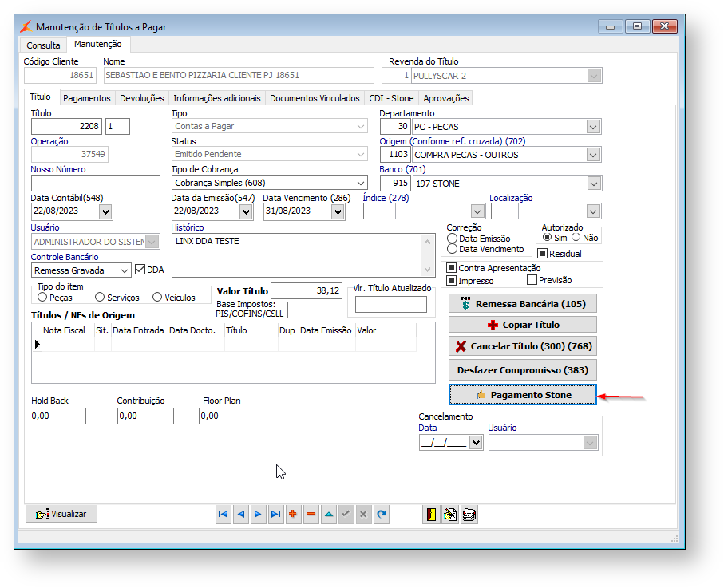Expand the Banco 197-STONE dropdown
This screenshot has height=588, width=724.
(x=593, y=184)
